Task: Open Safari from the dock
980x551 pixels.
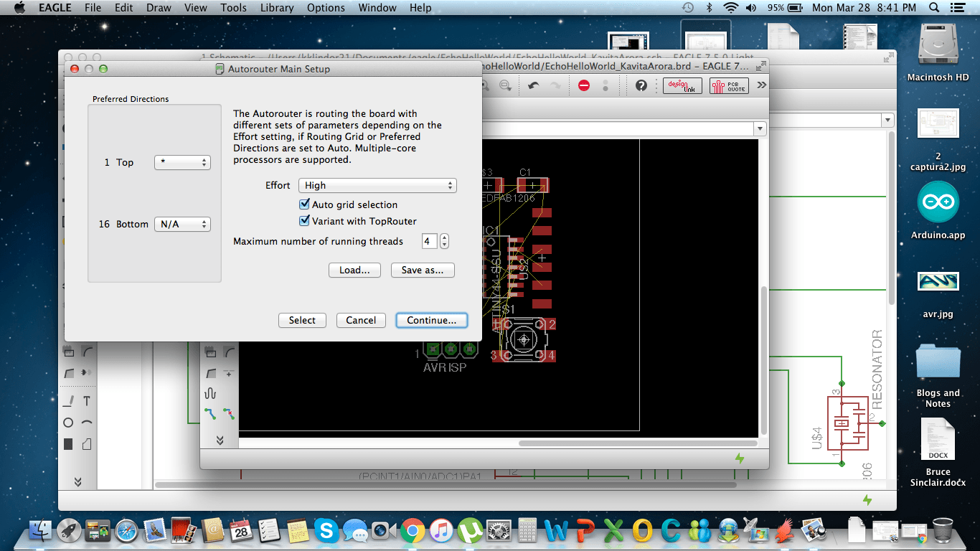Action: point(126,531)
